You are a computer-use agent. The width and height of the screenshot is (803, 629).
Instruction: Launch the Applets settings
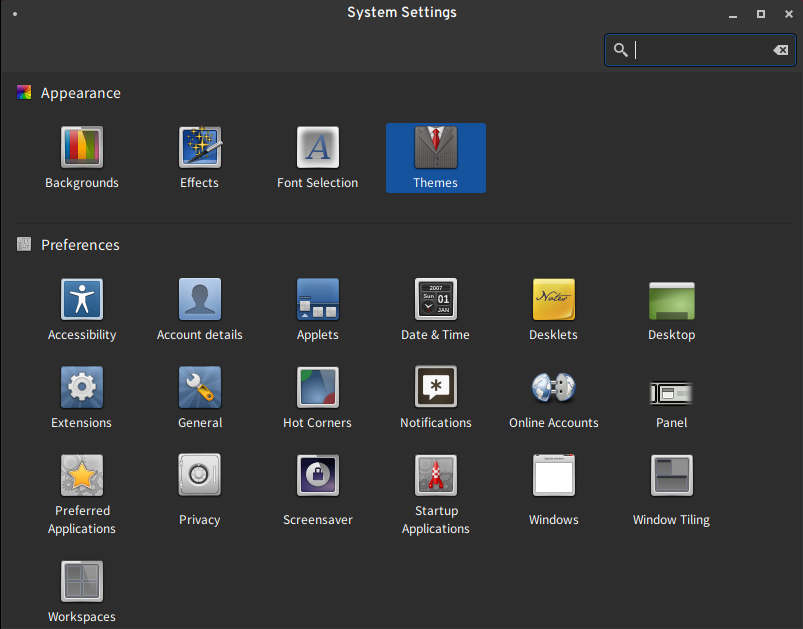[318, 300]
